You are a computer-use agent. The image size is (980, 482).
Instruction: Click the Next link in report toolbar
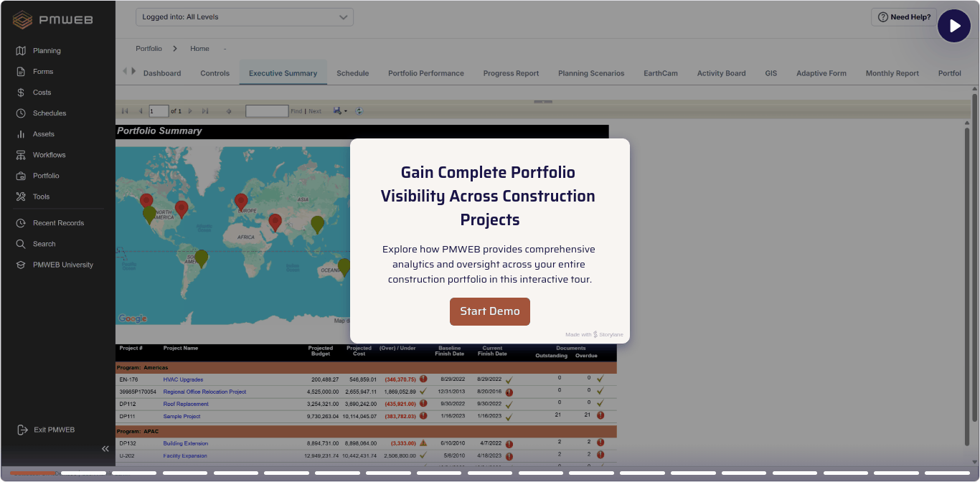pyautogui.click(x=315, y=111)
